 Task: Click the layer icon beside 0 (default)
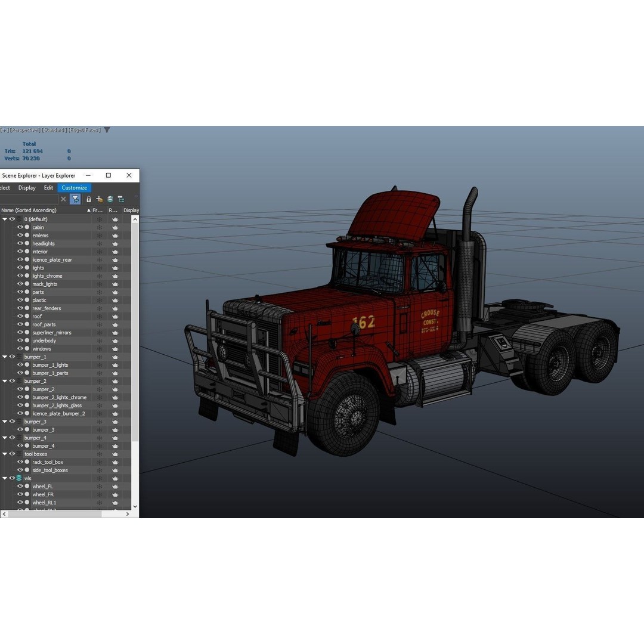19,219
